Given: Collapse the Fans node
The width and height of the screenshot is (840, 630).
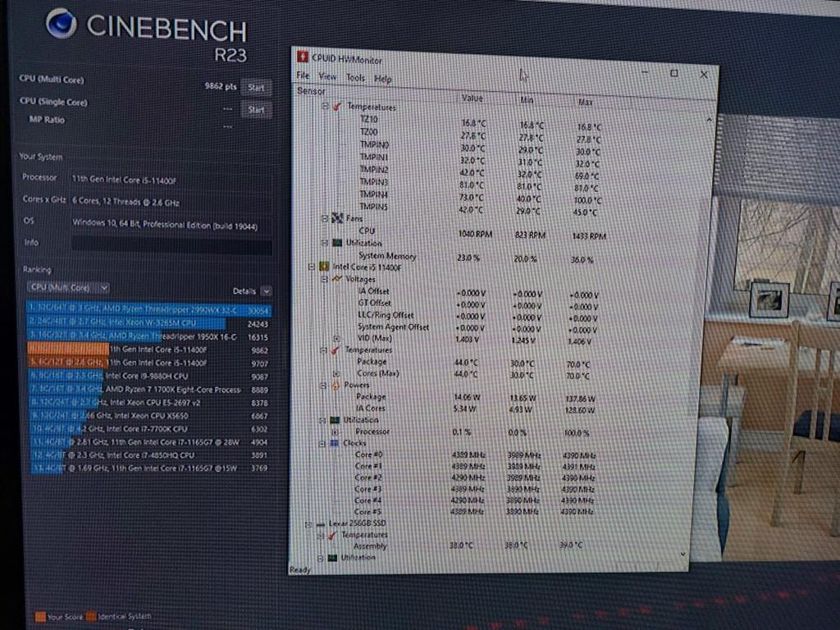Looking at the screenshot, I should point(324,218).
